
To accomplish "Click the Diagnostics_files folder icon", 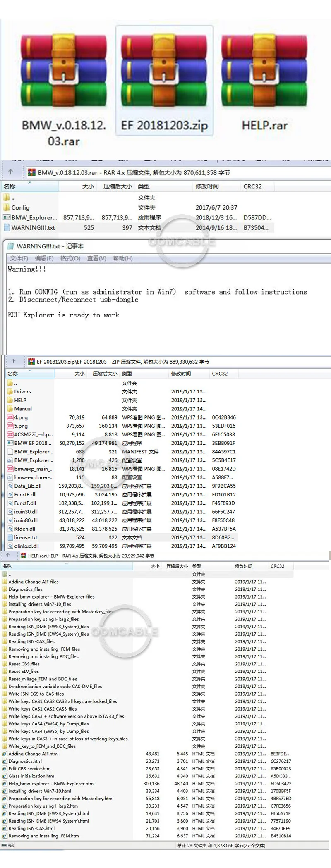I will tap(5, 589).
